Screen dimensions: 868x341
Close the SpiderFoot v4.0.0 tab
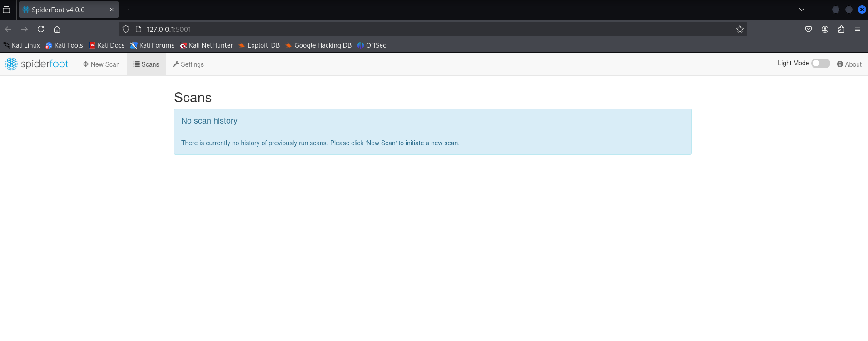coord(112,10)
